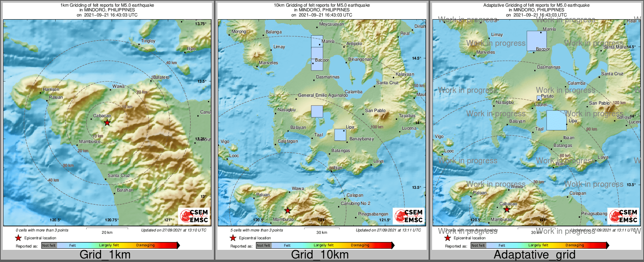The height and width of the screenshot is (262, 644).
Task: Click the 'Calatagan' label on Grid_10km map
Action: [288, 141]
